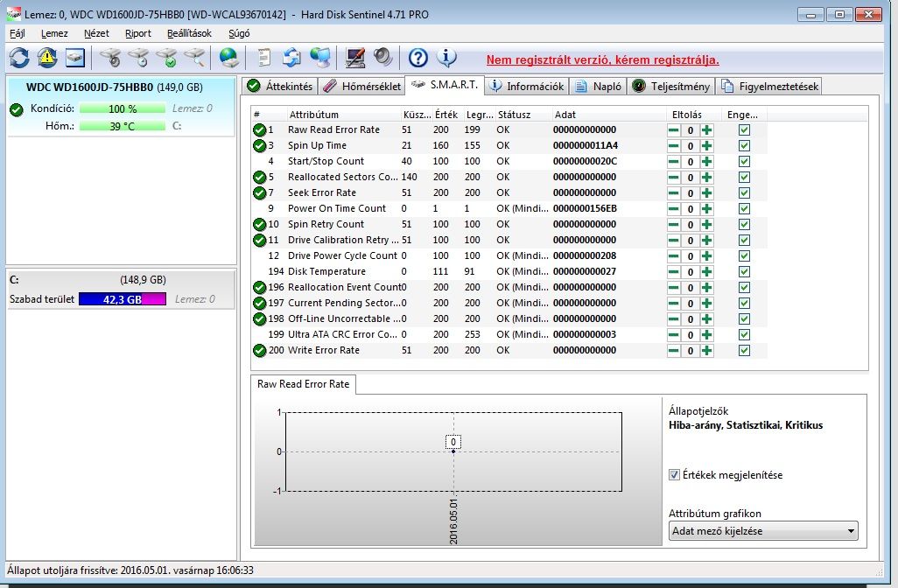Screen dimensions: 898x588
Task: Click the disk with stethoscope test icon
Action: [110, 57]
